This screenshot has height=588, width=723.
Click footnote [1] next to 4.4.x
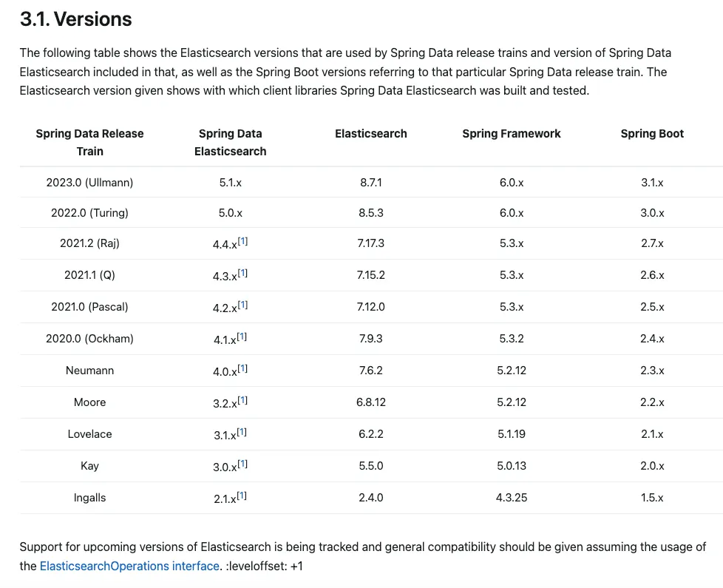(x=242, y=240)
